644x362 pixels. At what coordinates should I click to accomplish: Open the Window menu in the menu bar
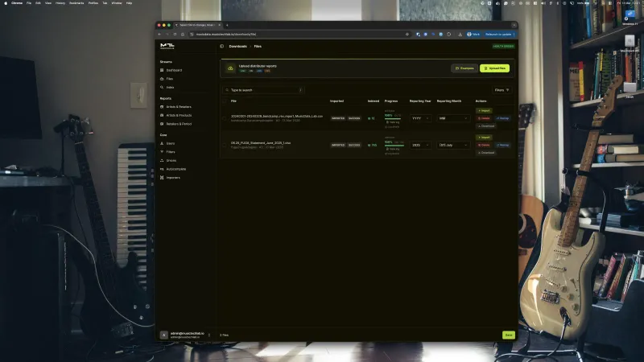(117, 3)
